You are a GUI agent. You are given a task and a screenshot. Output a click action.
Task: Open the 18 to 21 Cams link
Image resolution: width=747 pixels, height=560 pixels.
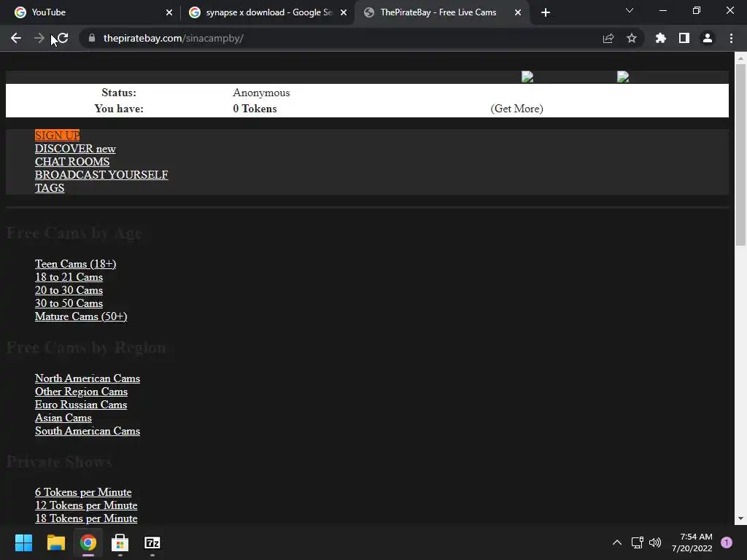click(69, 276)
